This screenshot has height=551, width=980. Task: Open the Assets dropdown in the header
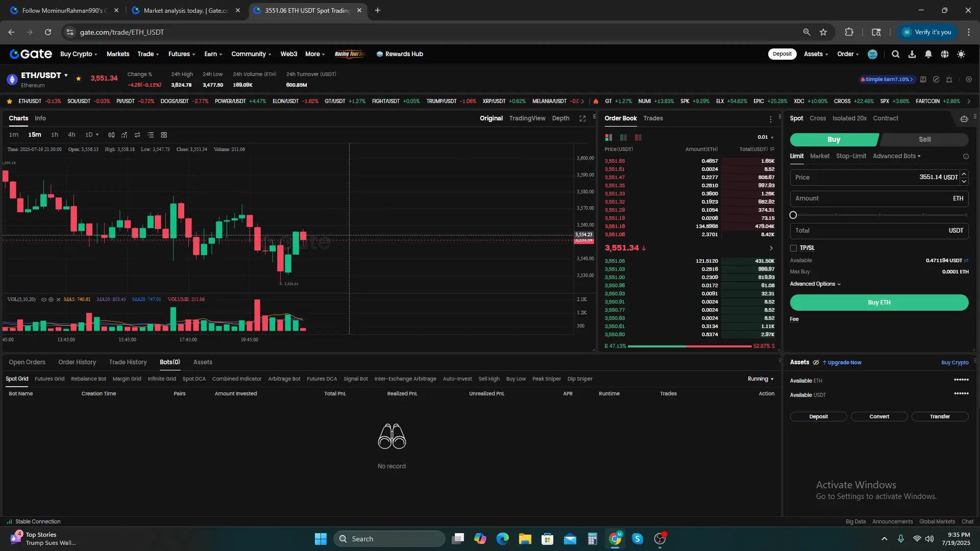click(x=816, y=54)
